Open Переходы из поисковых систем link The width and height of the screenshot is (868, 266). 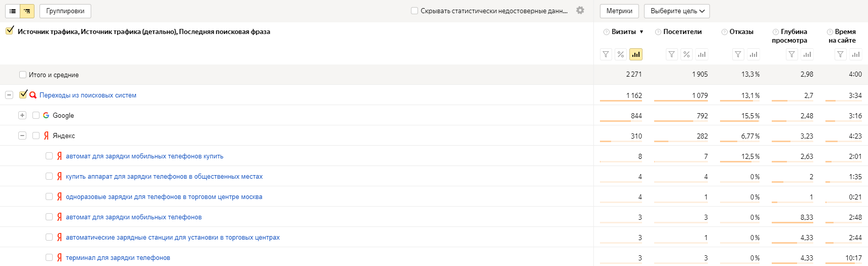click(88, 95)
